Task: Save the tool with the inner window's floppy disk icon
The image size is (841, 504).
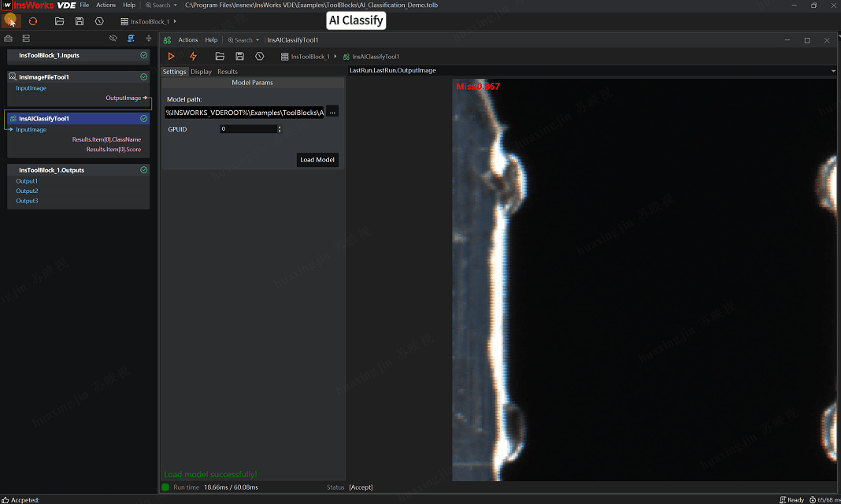Action: (239, 57)
